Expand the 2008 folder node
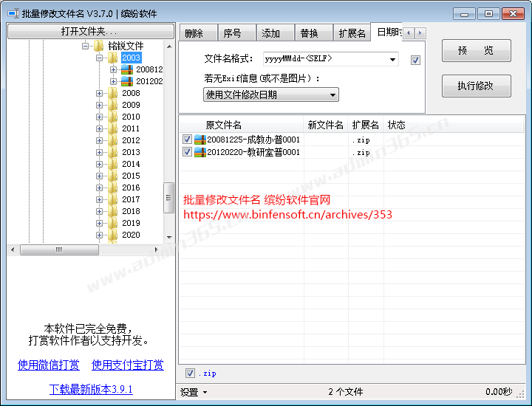 click(99, 93)
